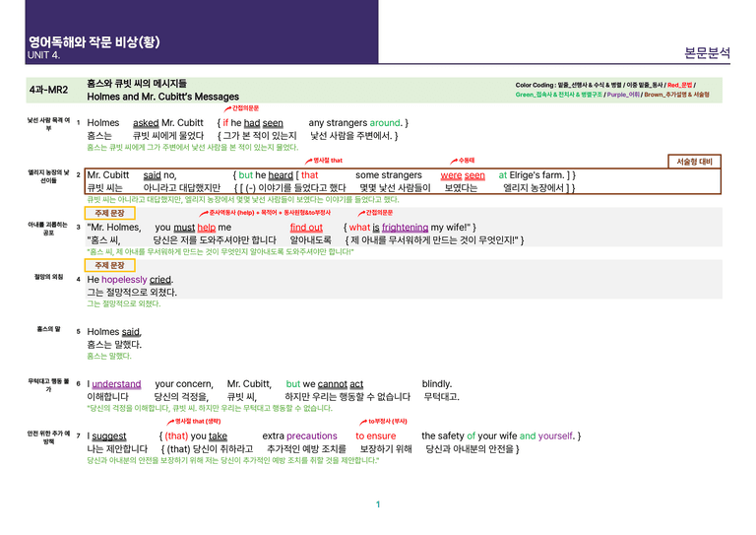Click 'your concern,' in sentence 6
756x535 pixels.
[x=184, y=384]
